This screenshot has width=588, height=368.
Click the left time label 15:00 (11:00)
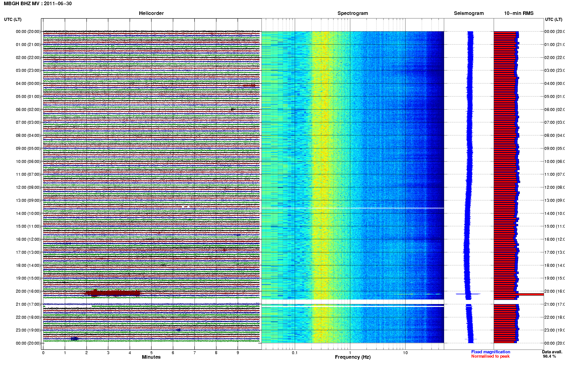pos(28,226)
